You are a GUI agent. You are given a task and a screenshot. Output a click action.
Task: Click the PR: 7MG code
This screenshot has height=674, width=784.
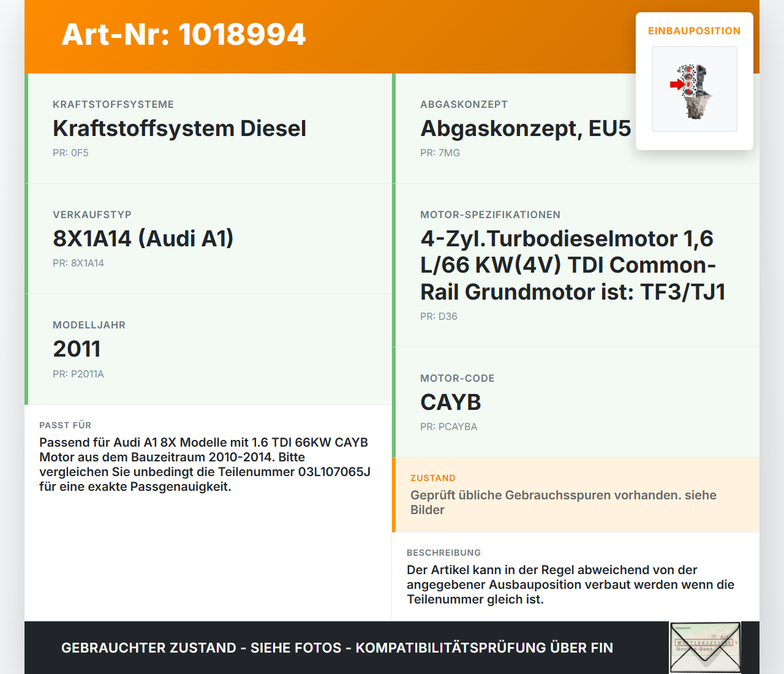440,153
